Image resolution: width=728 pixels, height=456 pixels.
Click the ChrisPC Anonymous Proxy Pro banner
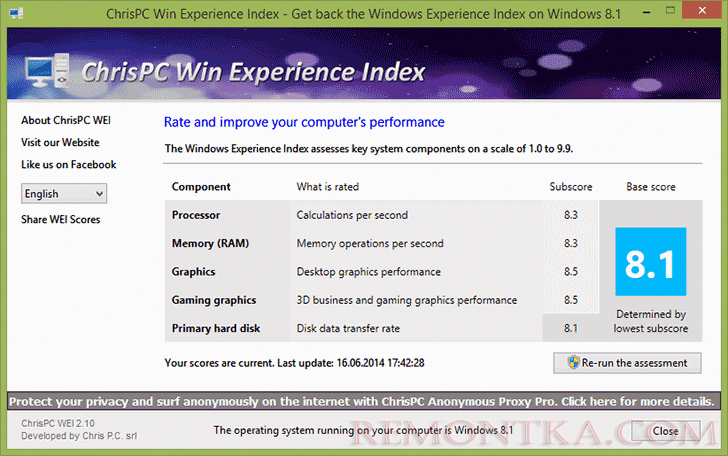(x=362, y=402)
